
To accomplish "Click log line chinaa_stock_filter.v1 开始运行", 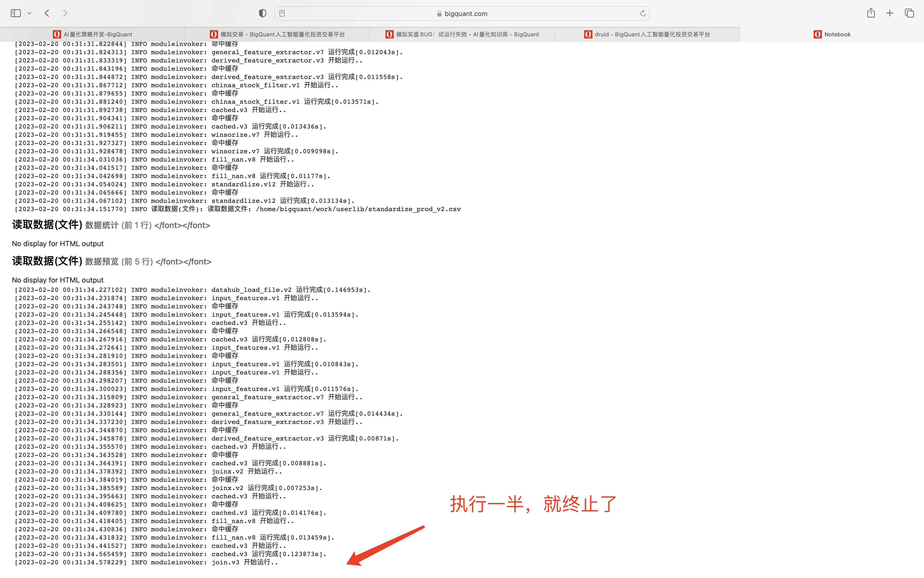I will [176, 85].
